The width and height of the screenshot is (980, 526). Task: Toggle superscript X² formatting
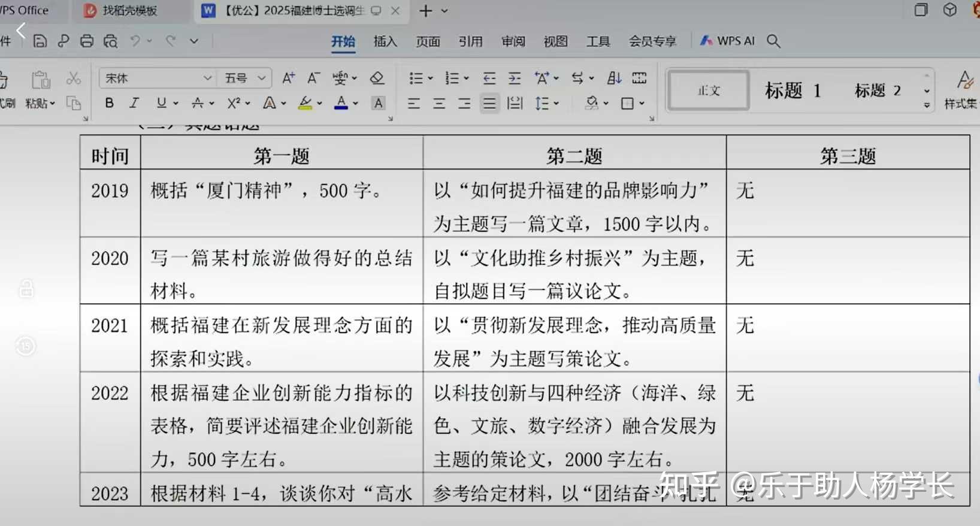click(x=234, y=103)
